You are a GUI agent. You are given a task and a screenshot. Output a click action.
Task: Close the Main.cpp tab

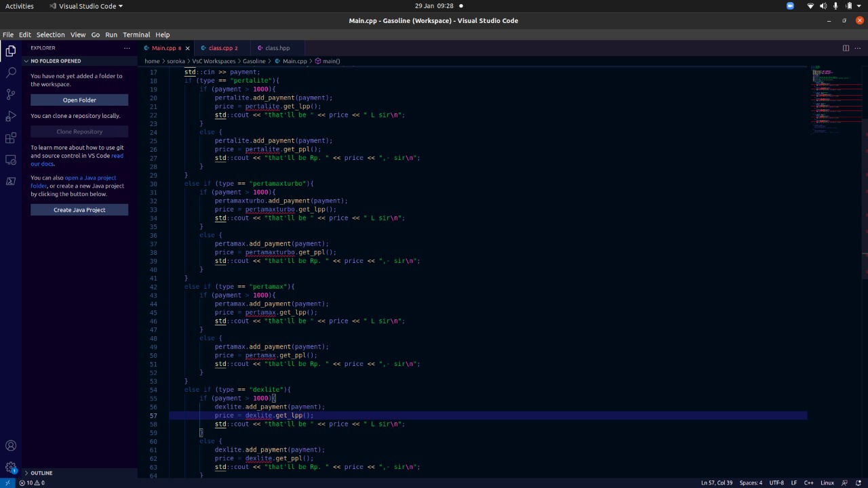(188, 48)
